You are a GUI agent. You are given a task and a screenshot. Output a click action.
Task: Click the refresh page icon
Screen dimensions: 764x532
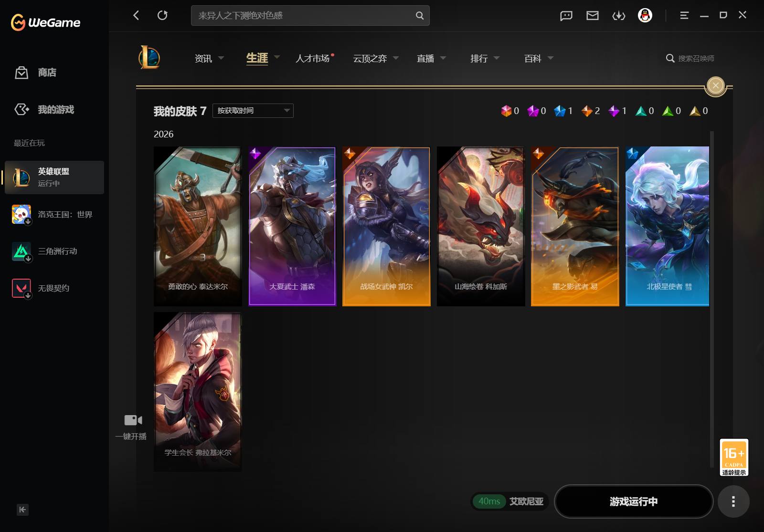pos(162,15)
